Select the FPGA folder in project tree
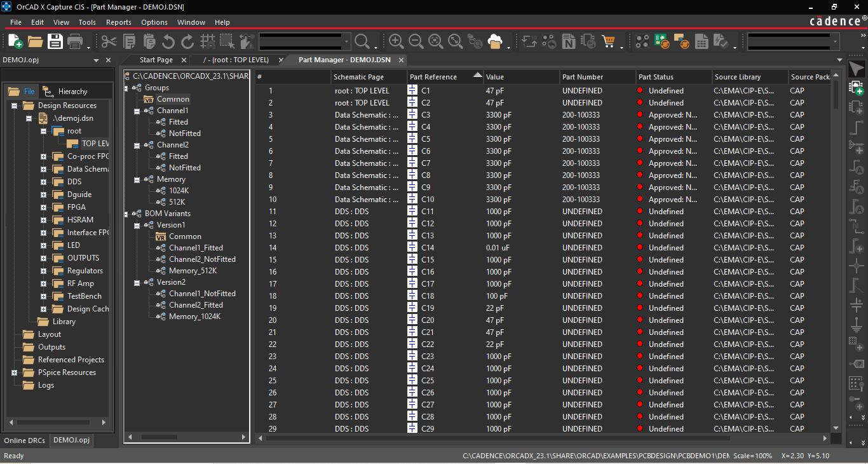 coord(76,207)
